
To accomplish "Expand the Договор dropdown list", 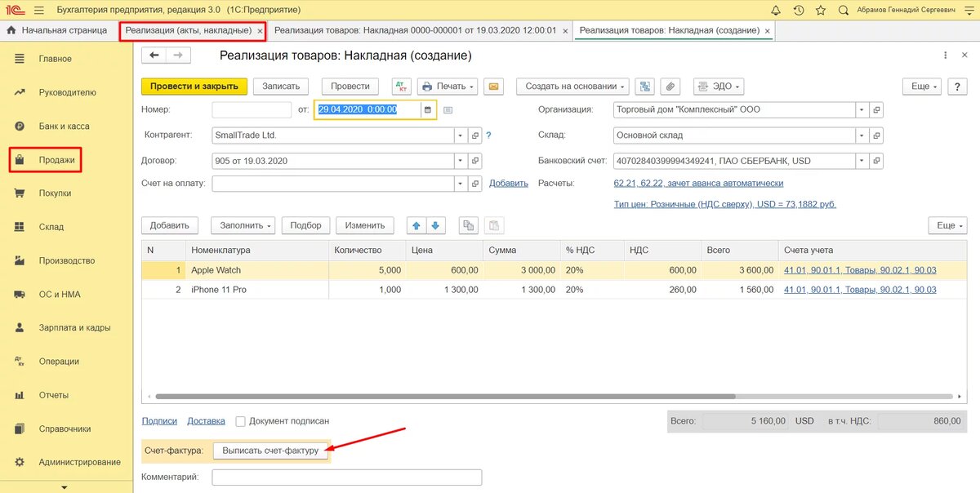I will 461,161.
